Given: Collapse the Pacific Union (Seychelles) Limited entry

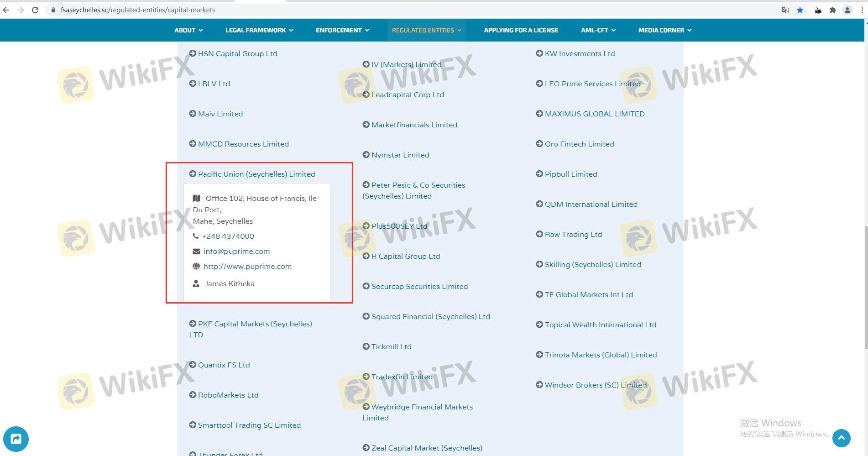Looking at the screenshot, I should (256, 174).
